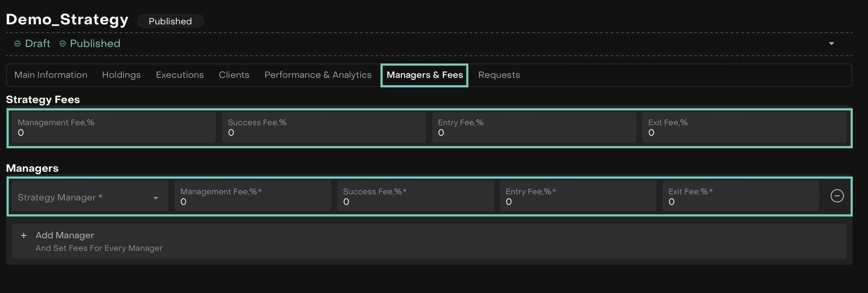The width and height of the screenshot is (868, 293).
Task: Click the Published badge next to title
Action: click(x=170, y=21)
